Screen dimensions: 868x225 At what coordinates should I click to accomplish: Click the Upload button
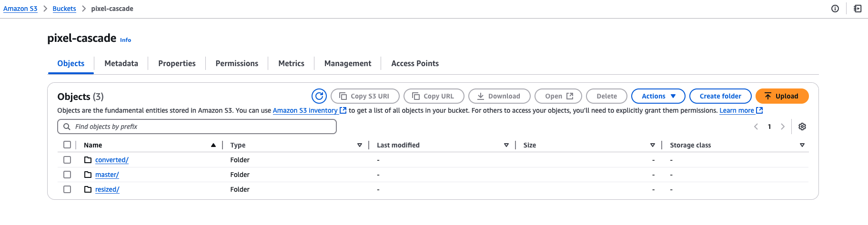point(782,96)
